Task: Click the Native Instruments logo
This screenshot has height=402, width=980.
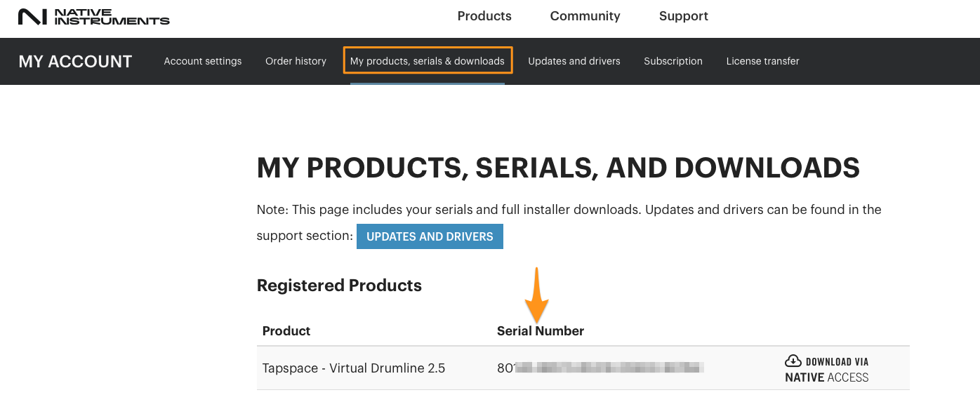Action: point(93,17)
